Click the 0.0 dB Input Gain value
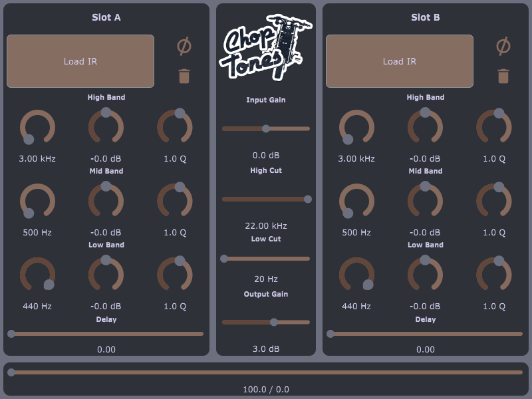This screenshot has height=399, width=532. (265, 156)
